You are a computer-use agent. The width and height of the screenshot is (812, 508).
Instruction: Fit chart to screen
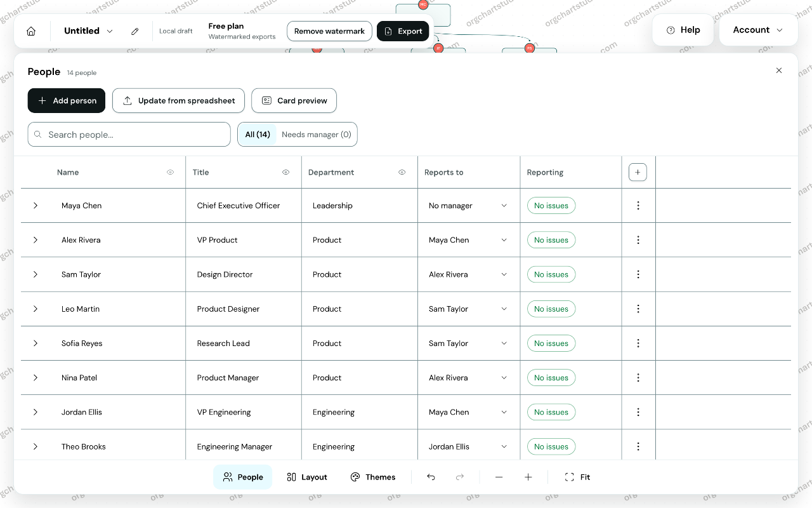(577, 477)
